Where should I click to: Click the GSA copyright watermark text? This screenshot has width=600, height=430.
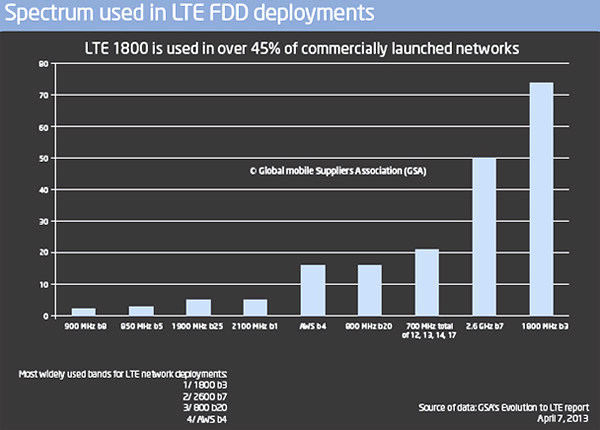click(x=338, y=171)
